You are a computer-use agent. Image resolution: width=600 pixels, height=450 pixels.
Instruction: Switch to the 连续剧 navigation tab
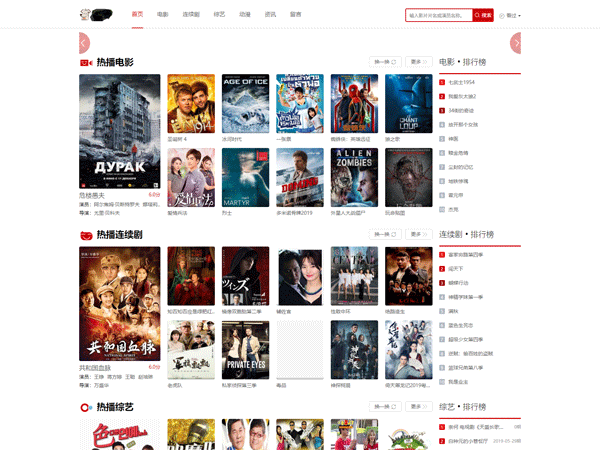[190, 15]
